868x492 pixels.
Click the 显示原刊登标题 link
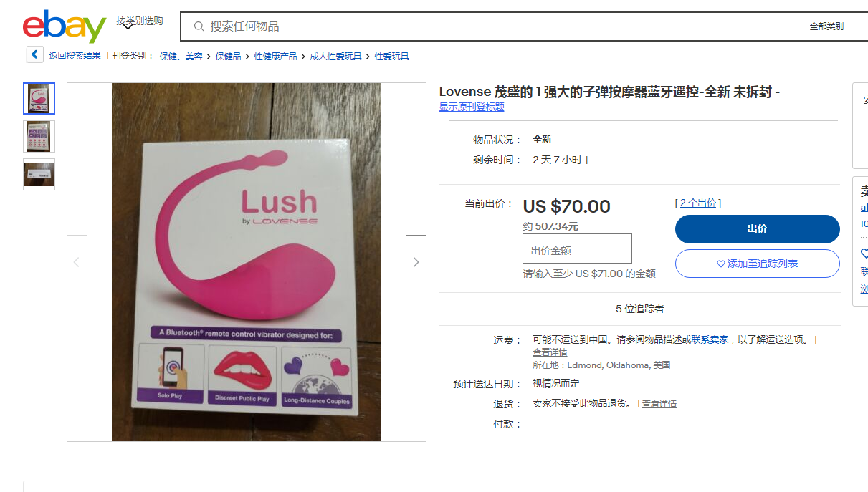click(472, 107)
